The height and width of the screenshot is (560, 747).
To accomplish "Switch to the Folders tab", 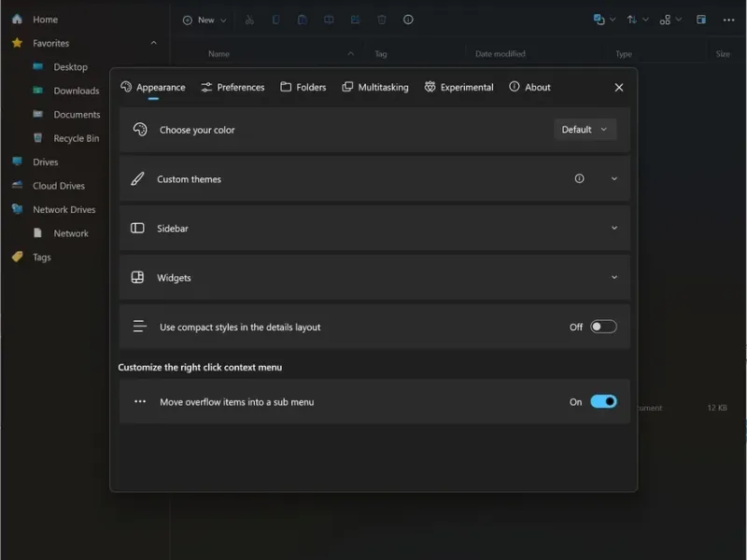I will click(x=303, y=87).
